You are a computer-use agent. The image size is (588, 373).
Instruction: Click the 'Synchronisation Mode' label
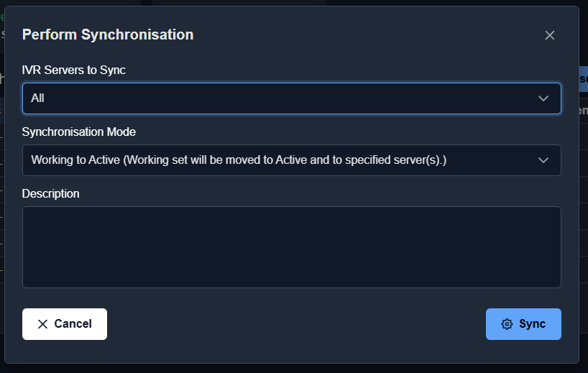pos(79,132)
